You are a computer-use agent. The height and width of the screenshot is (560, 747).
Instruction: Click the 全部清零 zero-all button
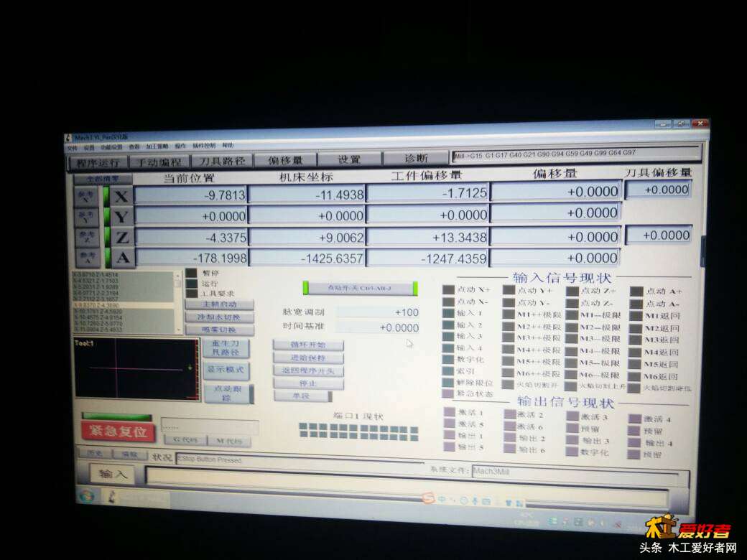103,179
